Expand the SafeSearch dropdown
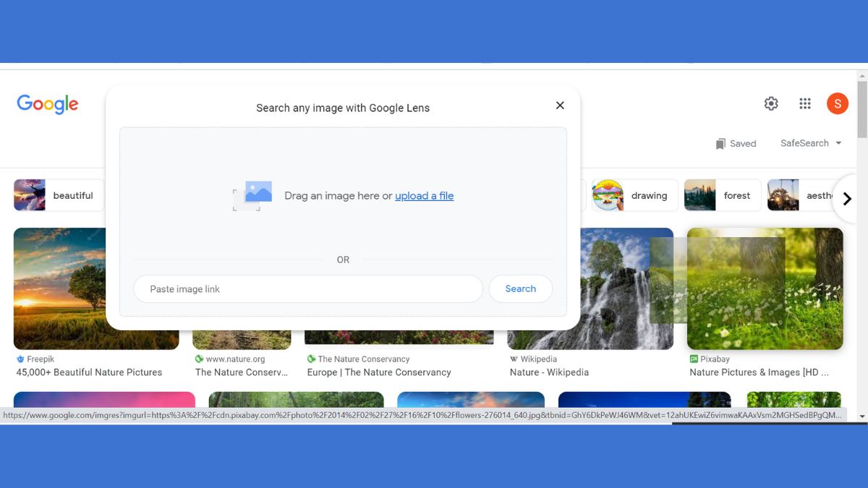The height and width of the screenshot is (488, 868). click(x=811, y=143)
